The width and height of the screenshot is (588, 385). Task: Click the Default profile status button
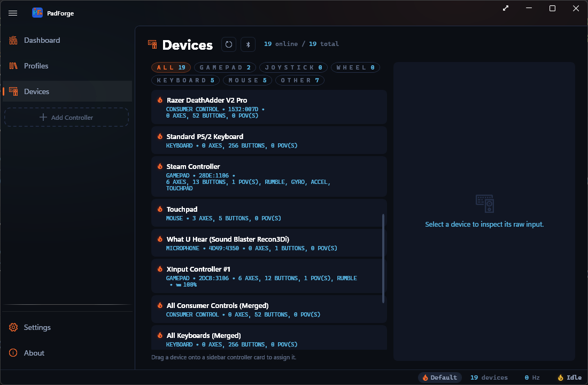tap(439, 378)
